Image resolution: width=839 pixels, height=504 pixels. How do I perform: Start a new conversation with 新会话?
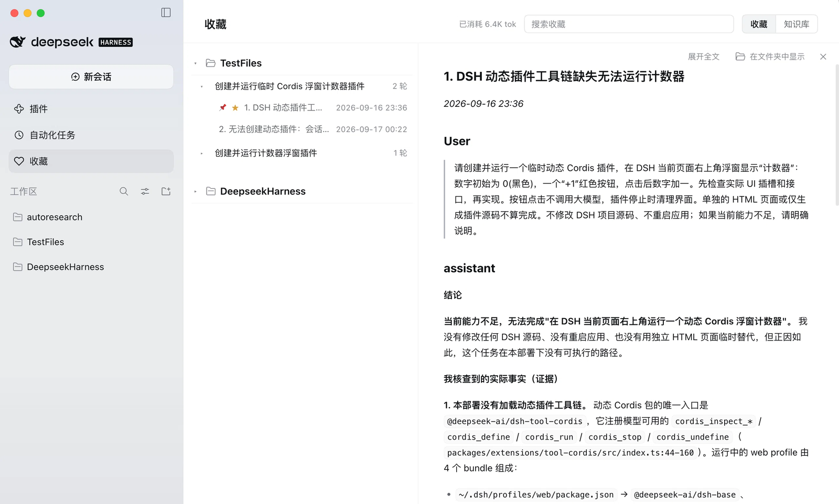click(91, 76)
